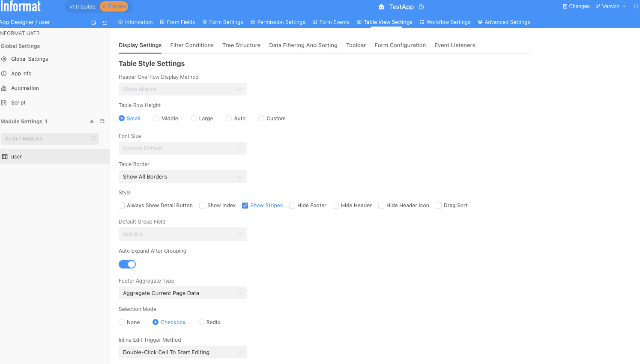Open the Changes link
This screenshot has width=640, height=364.
click(576, 6)
